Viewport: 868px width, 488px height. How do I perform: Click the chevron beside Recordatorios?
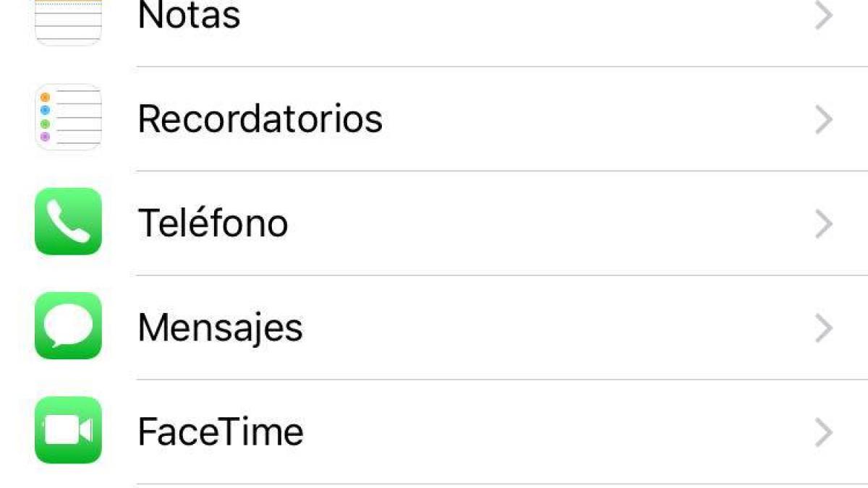coord(823,120)
